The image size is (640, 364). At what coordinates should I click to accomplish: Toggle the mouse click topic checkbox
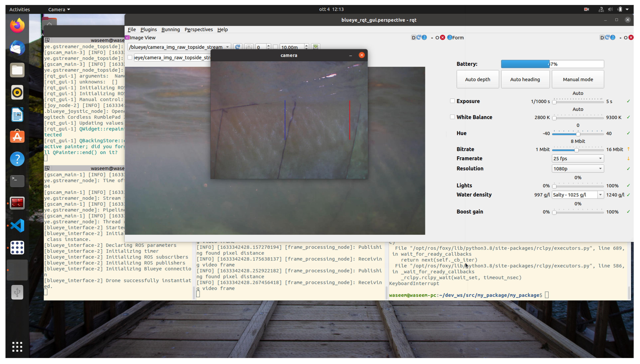click(130, 57)
